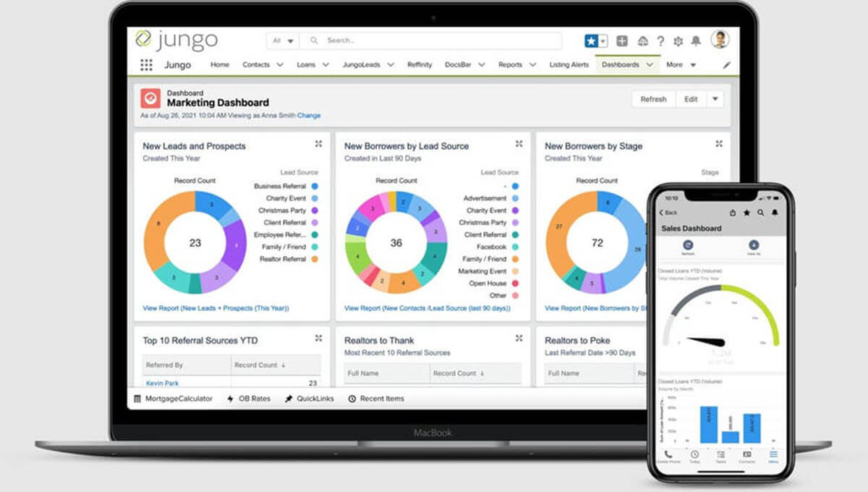
Task: Click the Referred By column header
Action: 187,365
